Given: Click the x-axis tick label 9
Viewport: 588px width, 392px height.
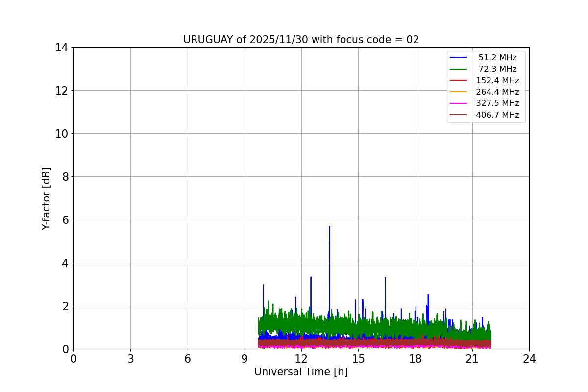Looking at the screenshot, I should [x=245, y=359].
